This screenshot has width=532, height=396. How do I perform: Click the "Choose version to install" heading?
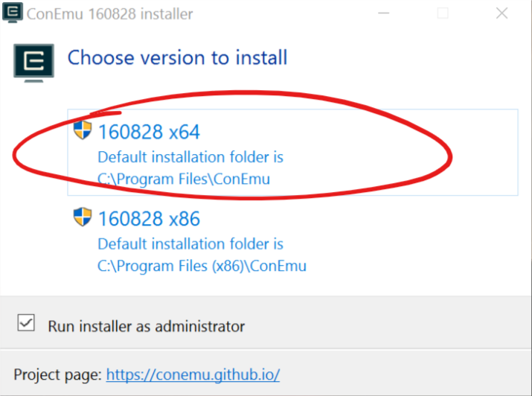click(x=177, y=57)
